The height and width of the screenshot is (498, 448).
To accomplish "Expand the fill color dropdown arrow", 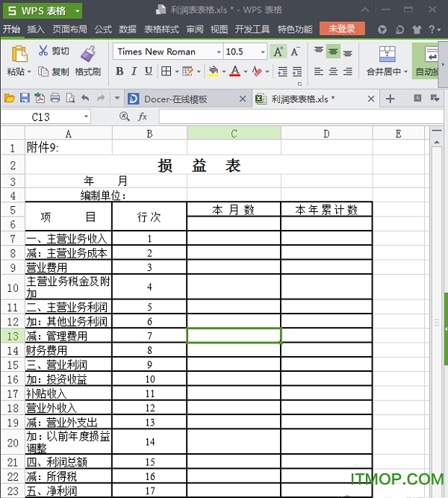I will tap(224, 72).
